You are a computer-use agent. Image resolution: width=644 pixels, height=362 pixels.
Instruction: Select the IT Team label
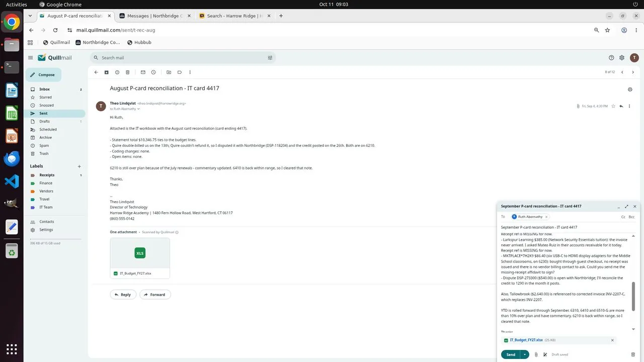(55, 207)
